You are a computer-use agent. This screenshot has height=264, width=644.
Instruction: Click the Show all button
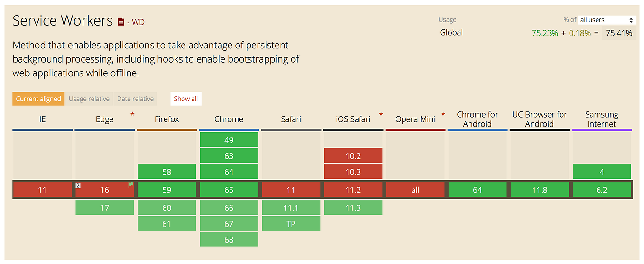(185, 99)
